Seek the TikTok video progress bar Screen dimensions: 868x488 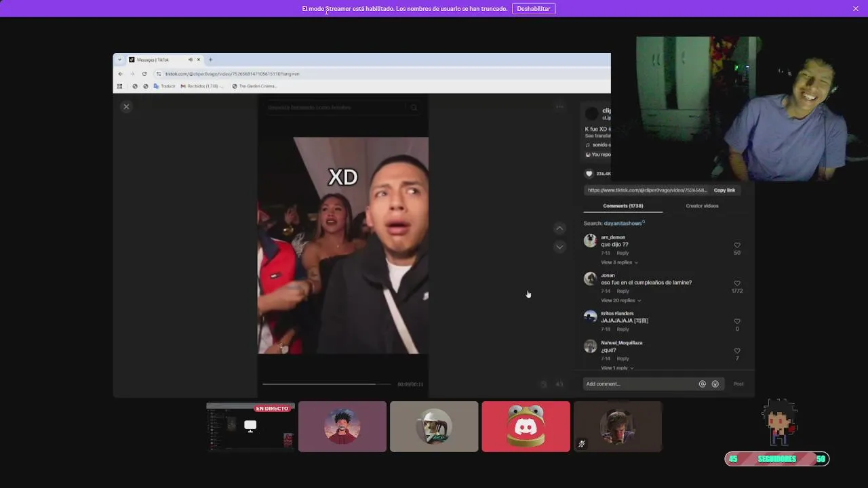coord(327,384)
